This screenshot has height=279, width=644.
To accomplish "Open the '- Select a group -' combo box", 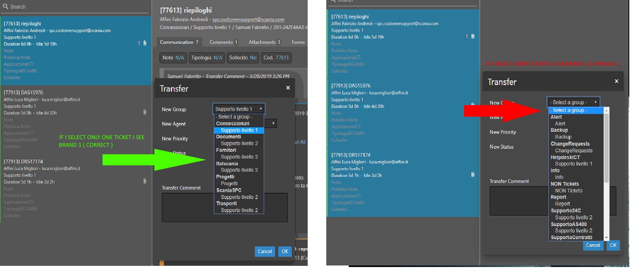I will click(573, 102).
